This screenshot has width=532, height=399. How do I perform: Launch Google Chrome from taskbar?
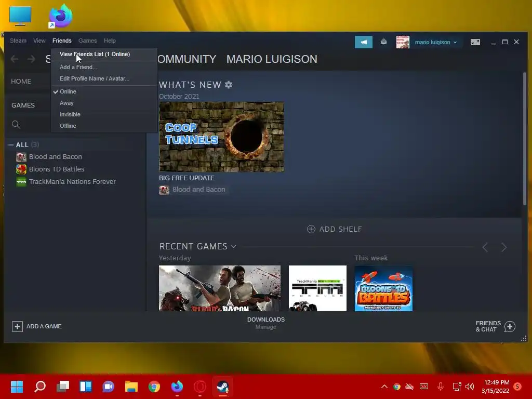tap(154, 387)
